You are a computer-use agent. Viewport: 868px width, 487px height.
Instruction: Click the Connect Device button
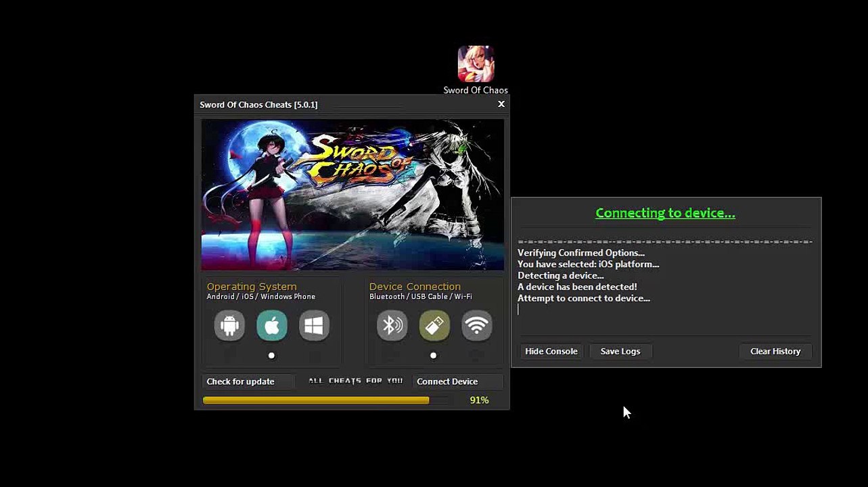tap(458, 381)
